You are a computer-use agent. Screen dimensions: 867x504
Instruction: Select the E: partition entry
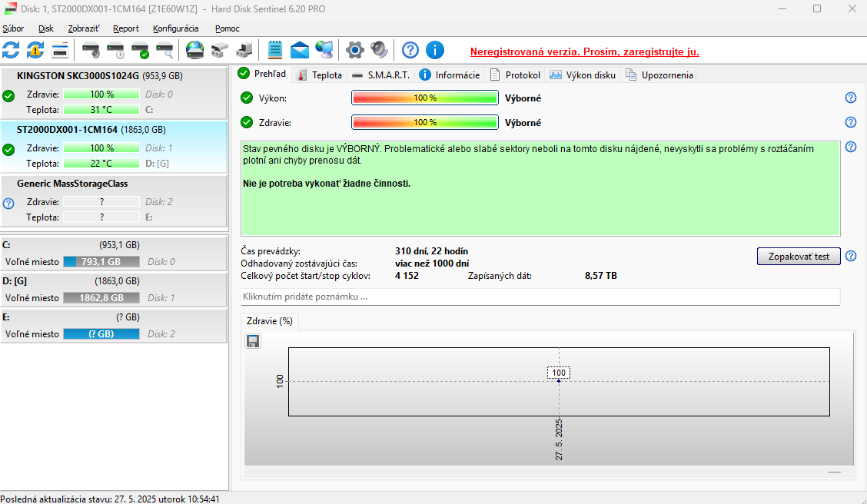point(114,326)
